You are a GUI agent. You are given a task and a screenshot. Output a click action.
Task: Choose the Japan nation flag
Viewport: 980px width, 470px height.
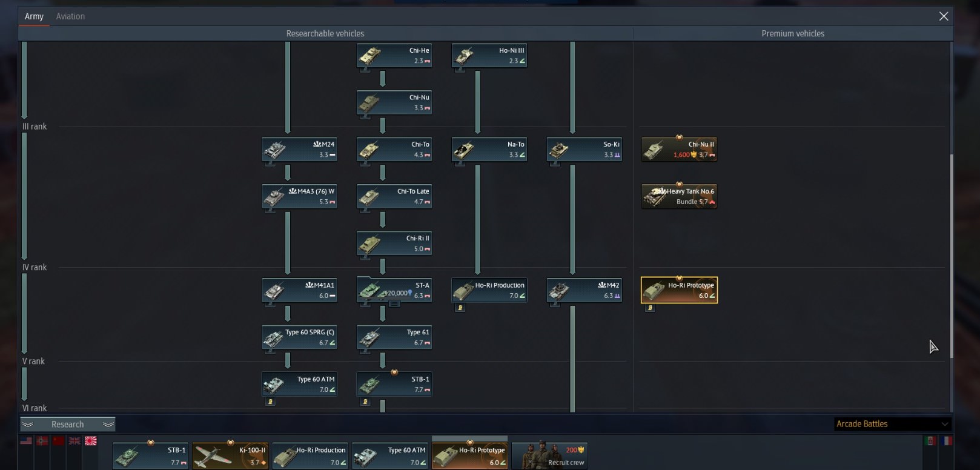[x=91, y=441]
